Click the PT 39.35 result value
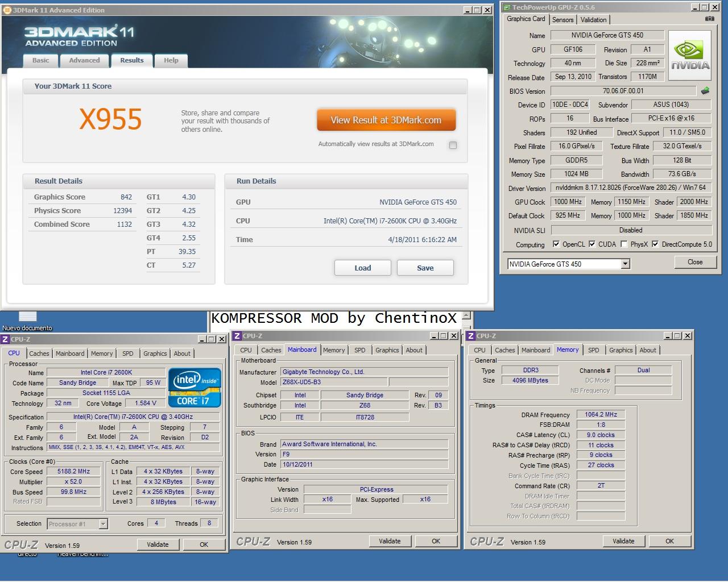Viewport: 728px width, 582px height. click(x=187, y=252)
